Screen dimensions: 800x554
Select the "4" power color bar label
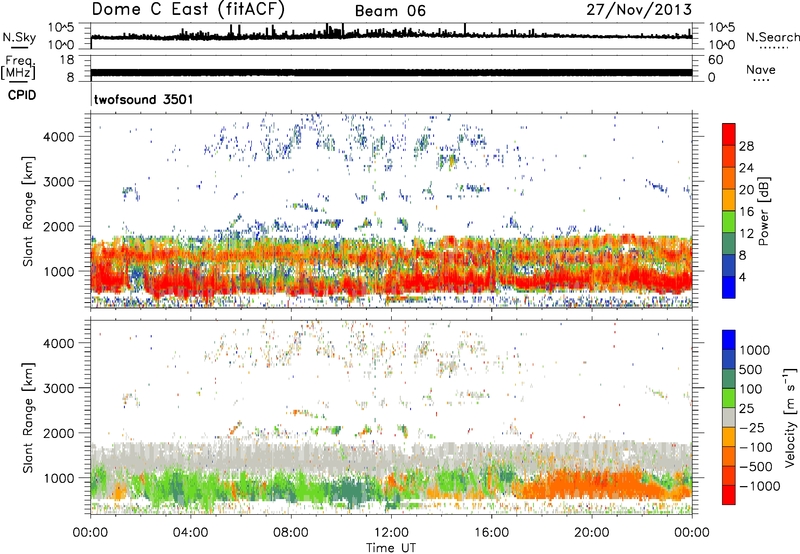743,277
